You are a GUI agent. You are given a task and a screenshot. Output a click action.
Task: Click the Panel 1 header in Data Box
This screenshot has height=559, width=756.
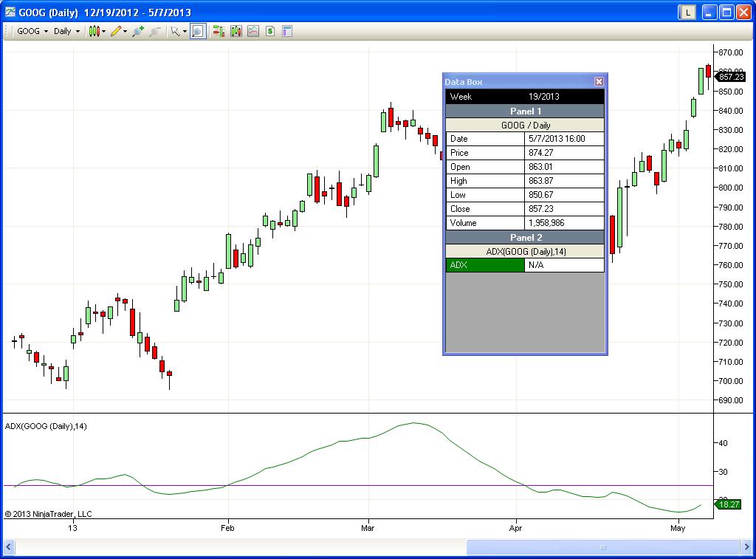tap(525, 111)
